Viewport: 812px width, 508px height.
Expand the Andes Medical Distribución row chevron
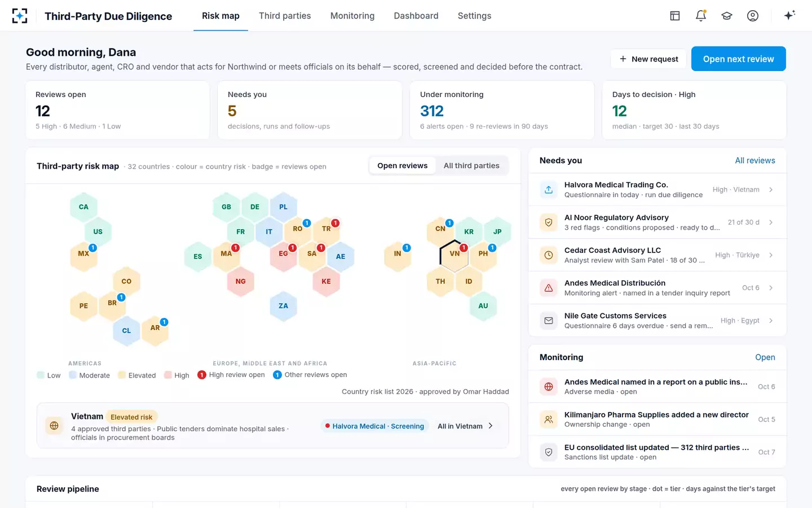coord(771,288)
